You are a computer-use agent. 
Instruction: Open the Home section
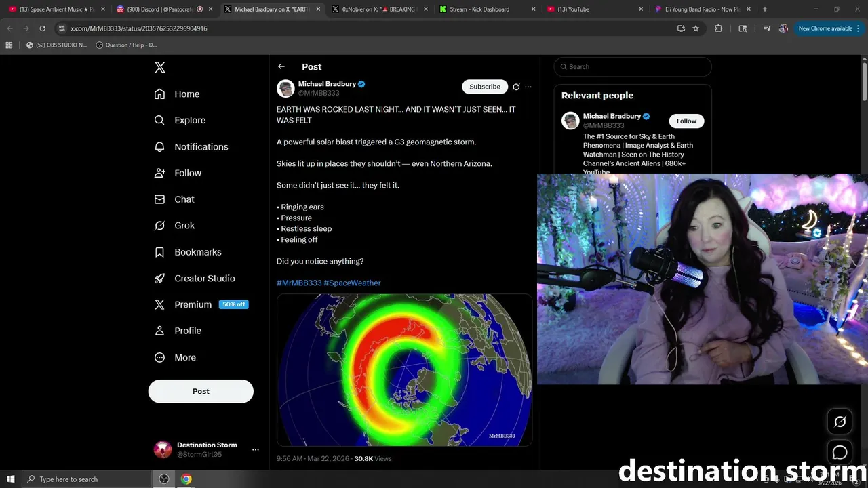[177, 94]
